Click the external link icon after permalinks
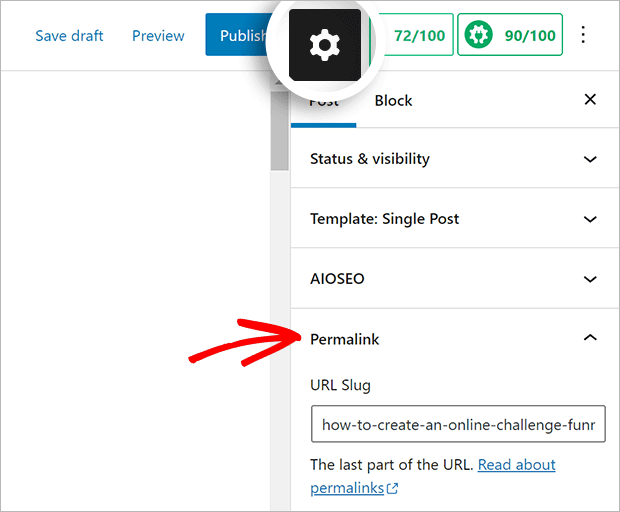The image size is (620, 512). (x=393, y=489)
